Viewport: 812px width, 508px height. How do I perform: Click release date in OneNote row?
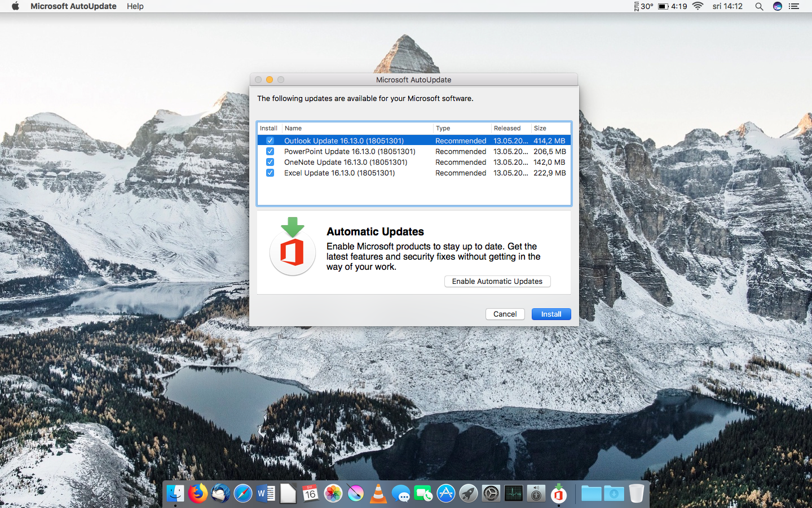click(x=511, y=162)
